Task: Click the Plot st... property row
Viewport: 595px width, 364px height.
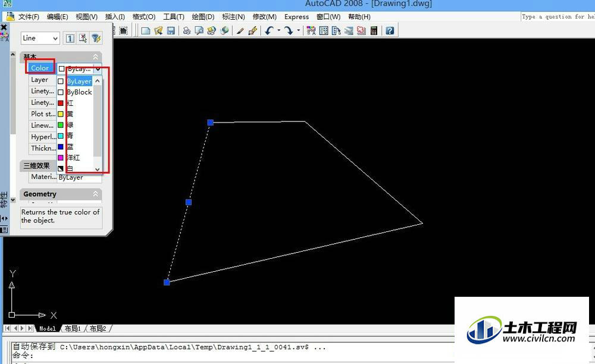Action: pyautogui.click(x=42, y=114)
